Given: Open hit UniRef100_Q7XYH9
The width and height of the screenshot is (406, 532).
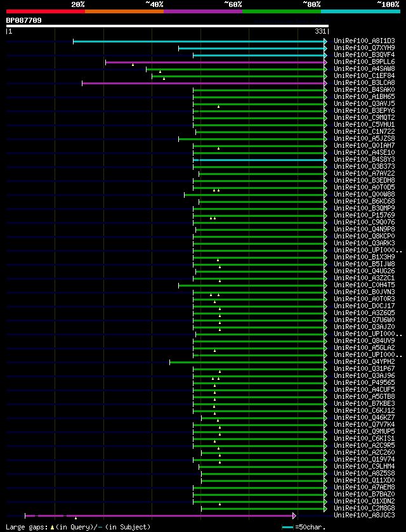Looking at the screenshot, I should (x=364, y=48).
